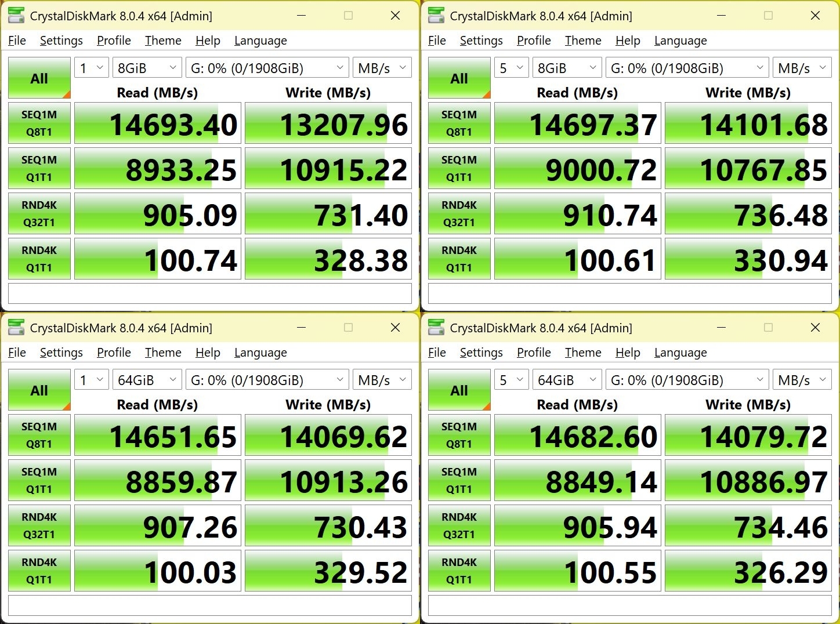This screenshot has height=624, width=840.
Task: Open MB/s unit dropdown in top-left window
Action: (382, 68)
